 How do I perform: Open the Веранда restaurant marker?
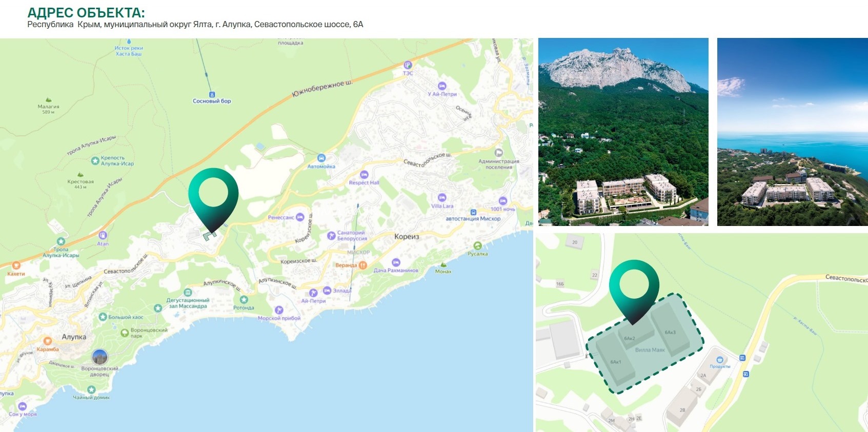pos(362,265)
